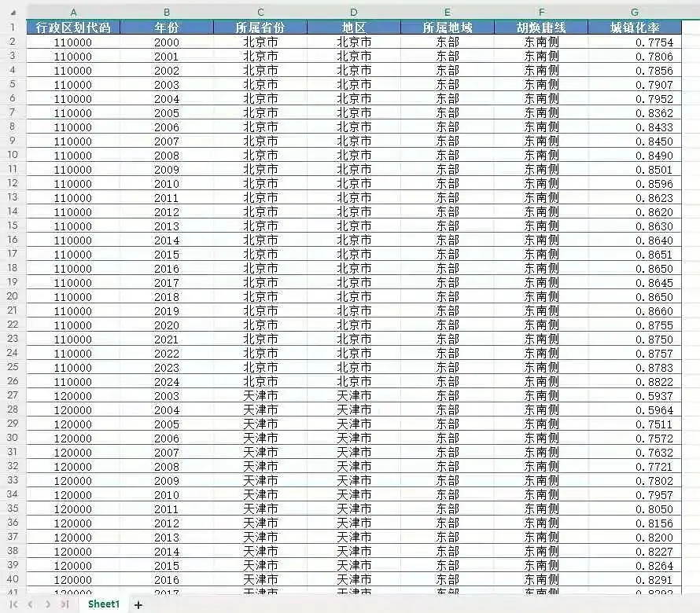The width and height of the screenshot is (700, 613).
Task: Select cell with value 0.7957
Action: pyautogui.click(x=635, y=495)
